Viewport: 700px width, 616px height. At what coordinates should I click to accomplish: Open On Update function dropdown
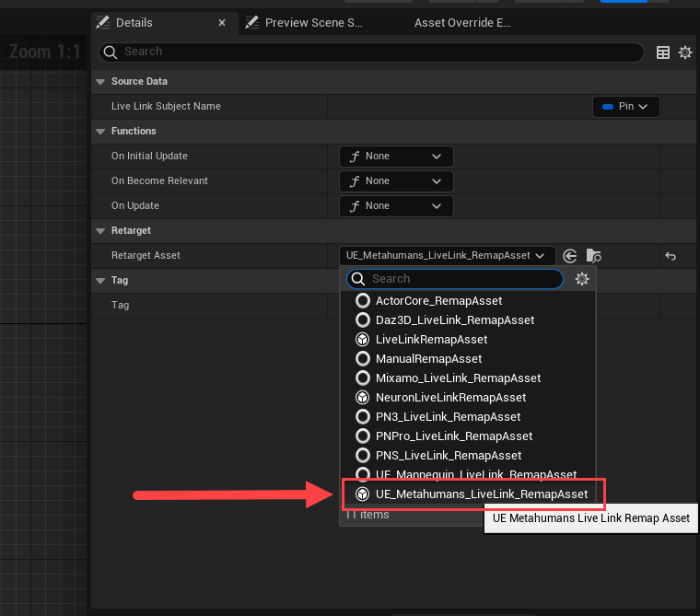click(x=396, y=205)
